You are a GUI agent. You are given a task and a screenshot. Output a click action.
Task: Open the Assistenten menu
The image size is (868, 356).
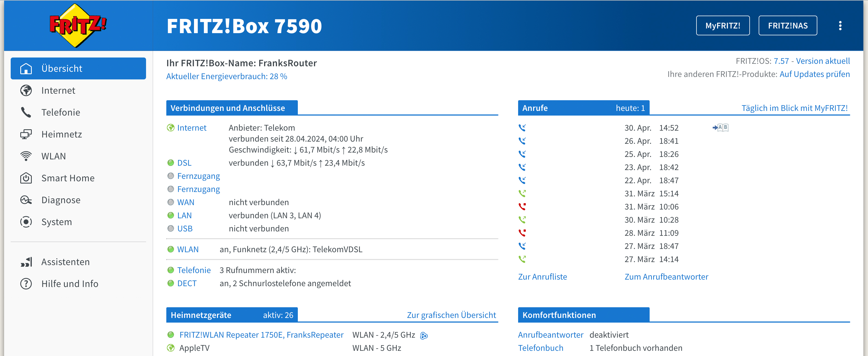(x=78, y=262)
